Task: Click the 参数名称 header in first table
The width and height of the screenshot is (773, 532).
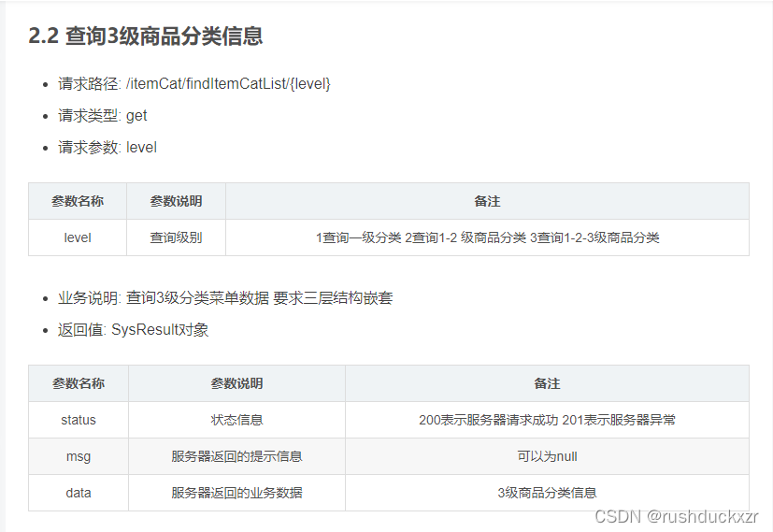Action: (78, 201)
